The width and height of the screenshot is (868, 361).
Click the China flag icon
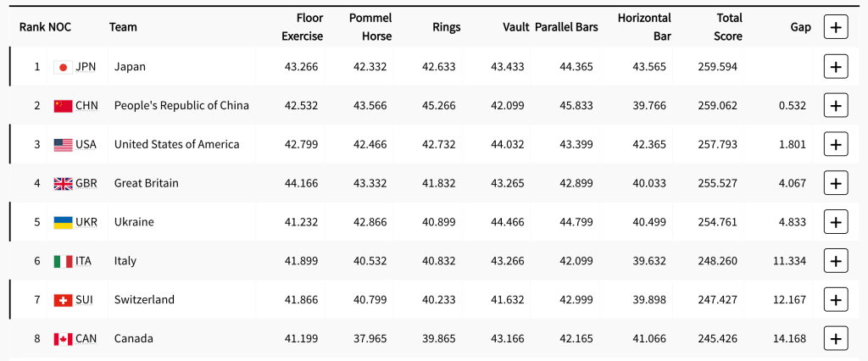(x=63, y=106)
